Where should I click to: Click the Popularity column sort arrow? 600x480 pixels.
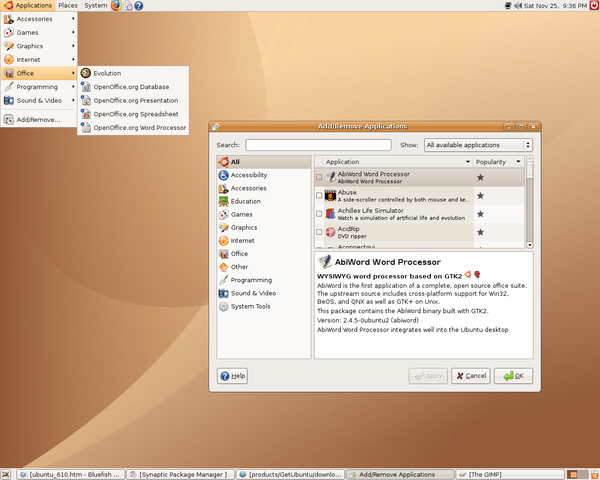point(518,162)
